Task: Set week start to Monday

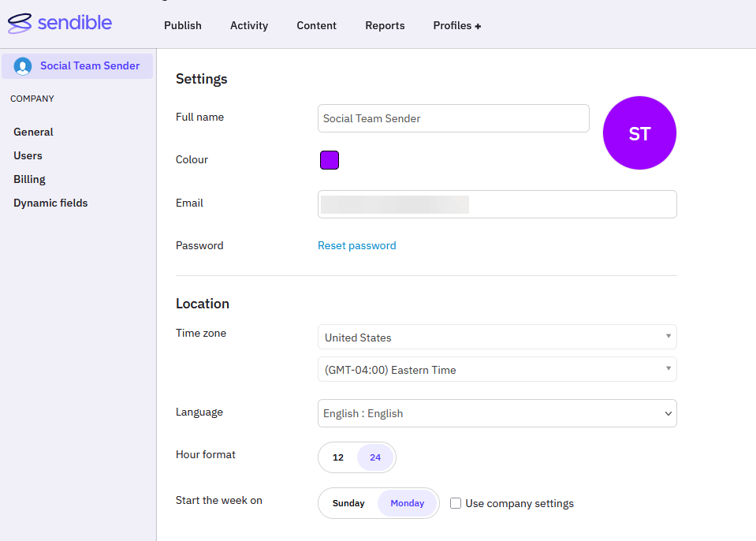Action: (x=408, y=503)
